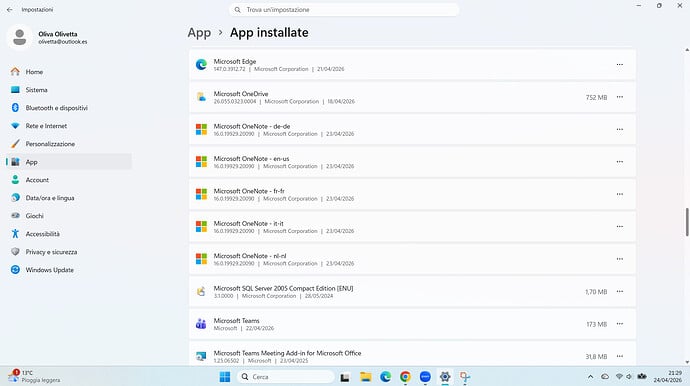This screenshot has width=690, height=386.
Task: Open the Snipping Tool taskbar icon
Action: coord(465,377)
